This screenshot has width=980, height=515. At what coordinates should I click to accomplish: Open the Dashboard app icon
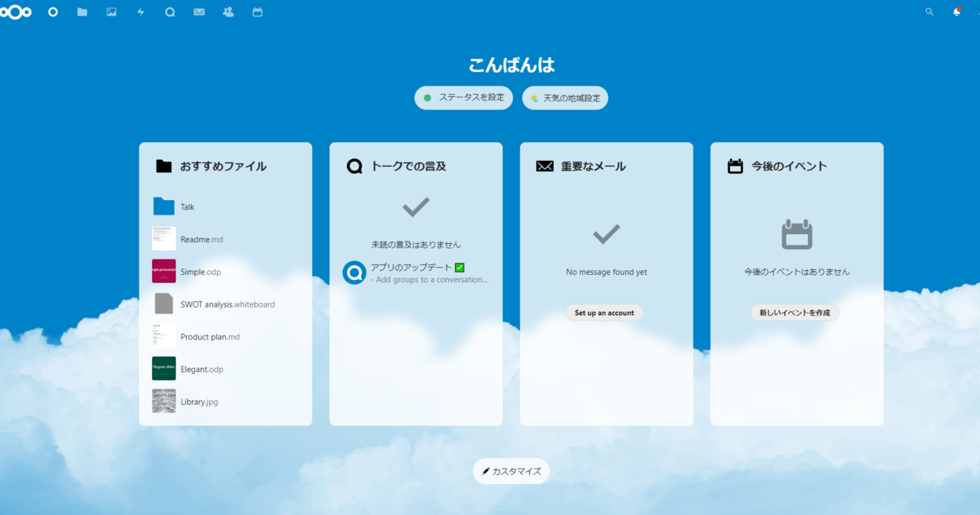pos(53,12)
